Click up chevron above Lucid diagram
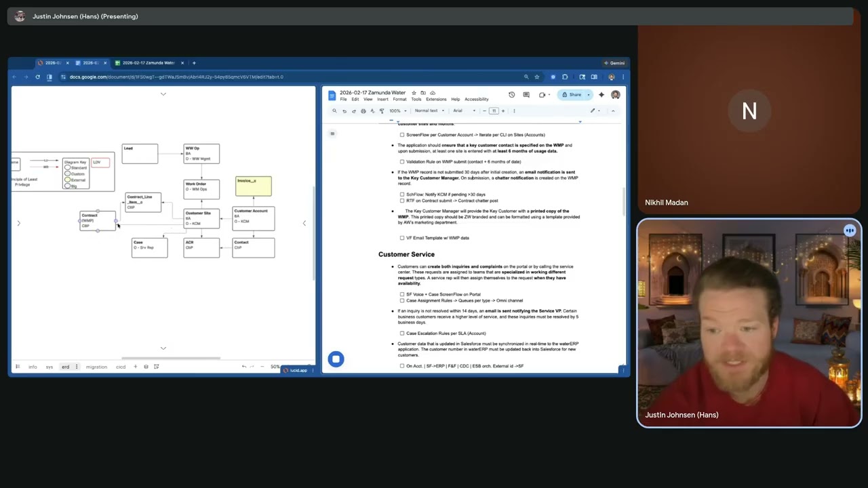Viewport: 868px width, 488px height. pos(163,94)
